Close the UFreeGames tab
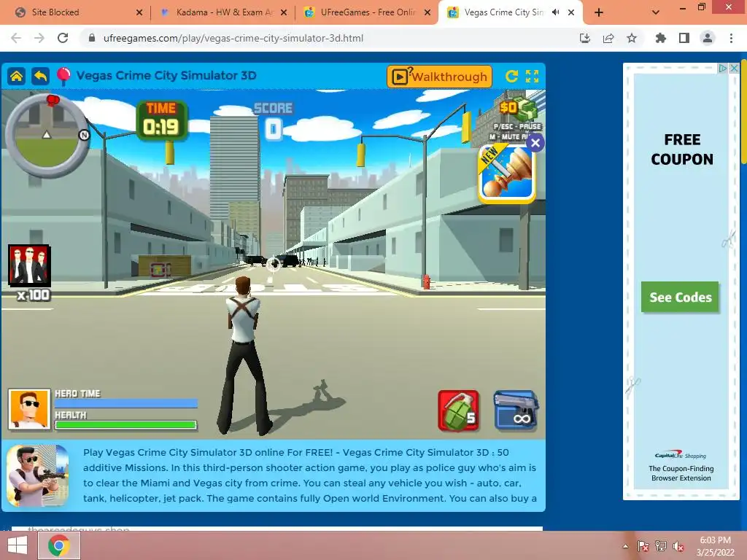Viewport: 747px width, 560px height. 427,12
